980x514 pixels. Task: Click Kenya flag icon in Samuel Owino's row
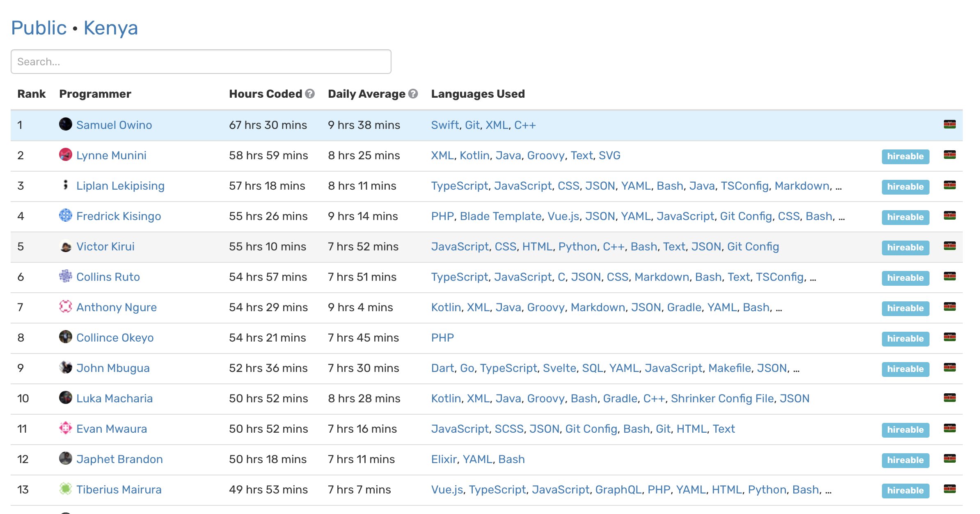click(949, 124)
